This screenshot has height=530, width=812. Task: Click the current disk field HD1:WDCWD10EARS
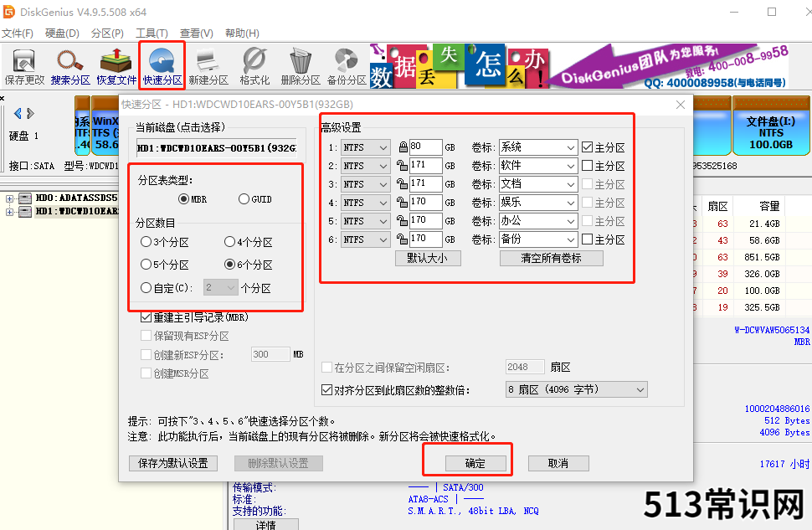[217, 148]
